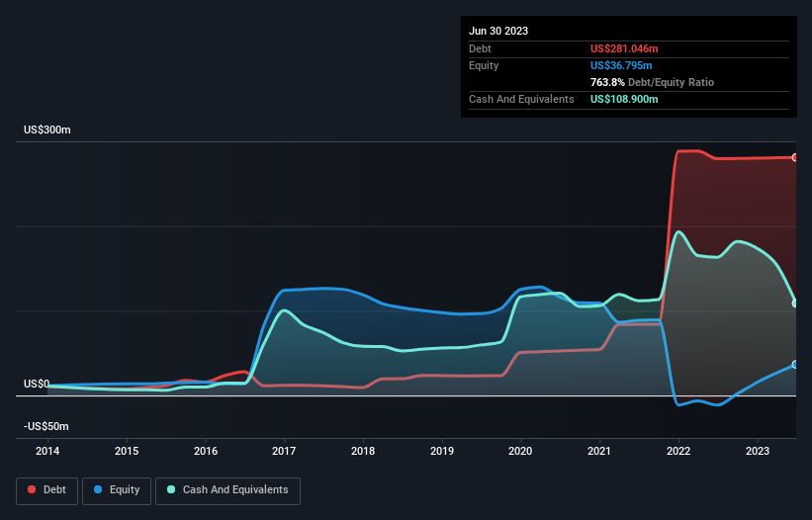Screen dimensions: 812x520
Task: Click the US$108.900m cash value
Action: point(624,99)
